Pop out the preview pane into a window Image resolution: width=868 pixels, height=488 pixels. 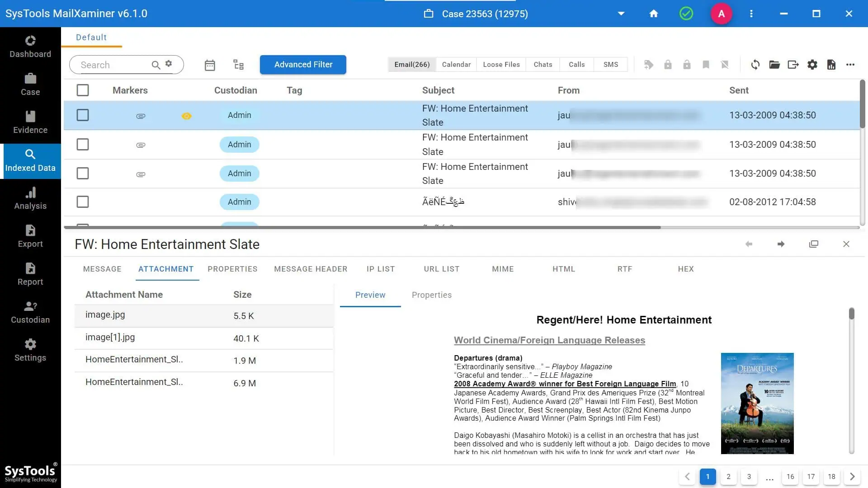tap(814, 244)
